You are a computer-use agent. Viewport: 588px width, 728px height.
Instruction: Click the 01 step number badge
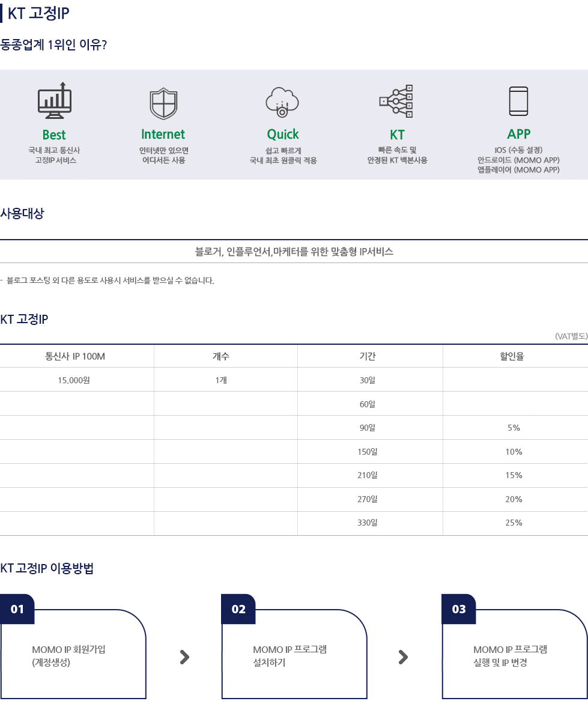click(17, 609)
